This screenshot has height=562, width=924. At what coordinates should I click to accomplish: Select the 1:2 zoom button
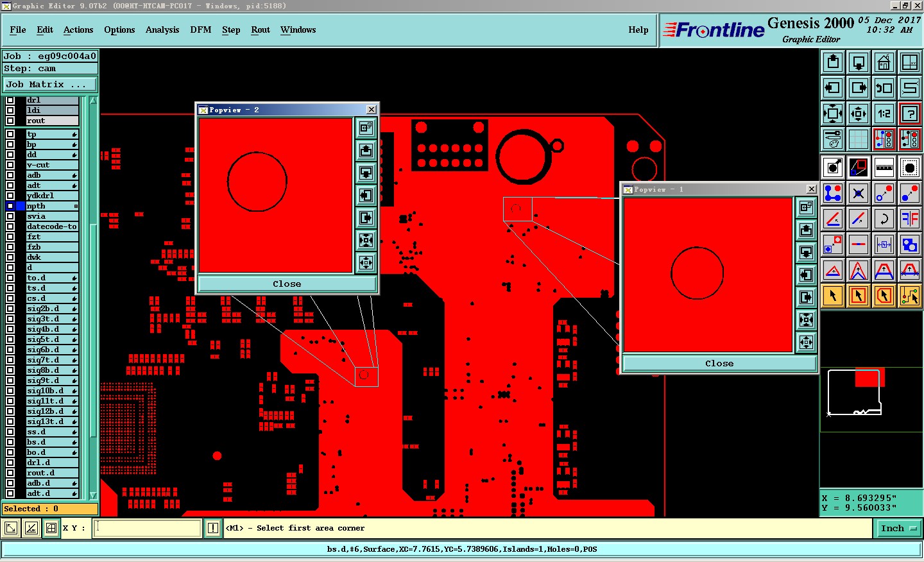(x=884, y=114)
